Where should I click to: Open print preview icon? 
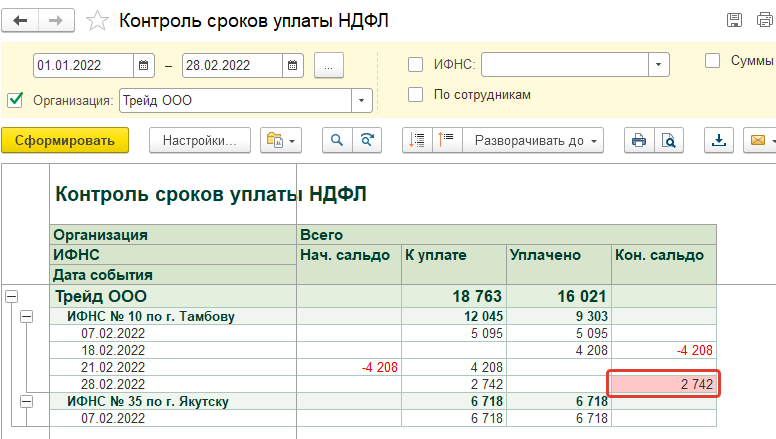coord(669,141)
